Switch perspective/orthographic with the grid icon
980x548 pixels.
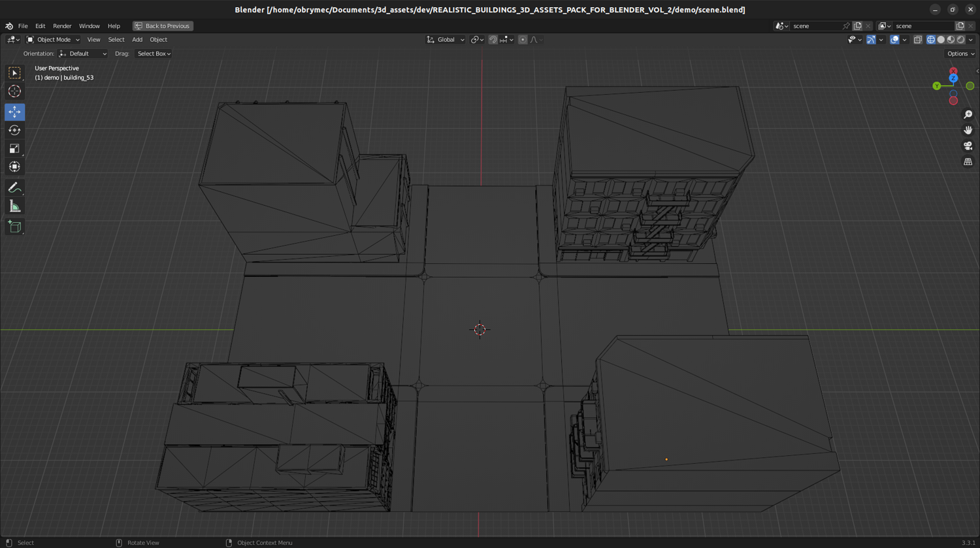[968, 161]
